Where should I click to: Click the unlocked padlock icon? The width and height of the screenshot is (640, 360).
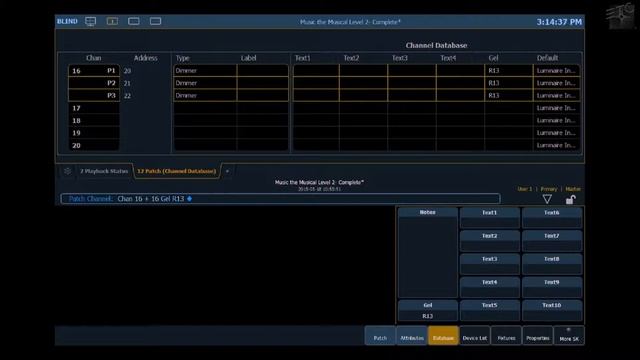[570, 199]
